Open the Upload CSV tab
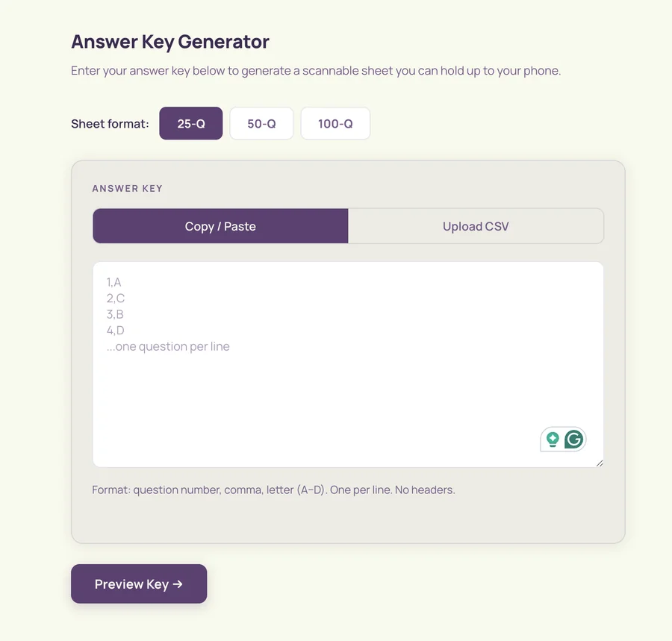This screenshot has height=641, width=672. point(476,226)
